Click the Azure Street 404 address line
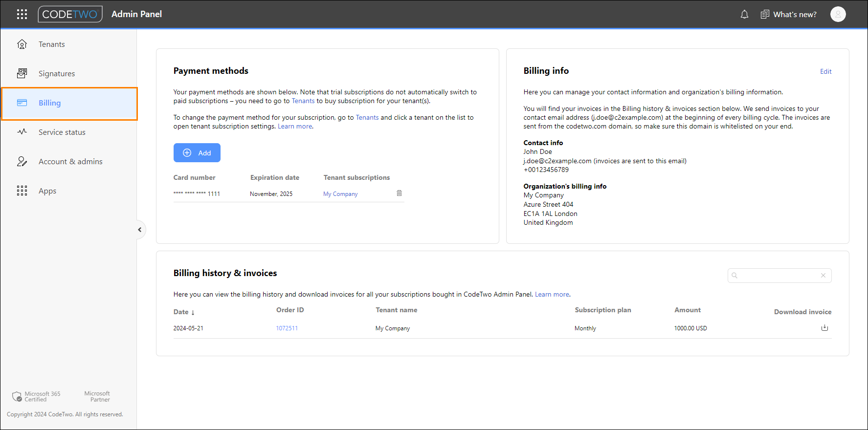This screenshot has width=868, height=430. tap(548, 204)
